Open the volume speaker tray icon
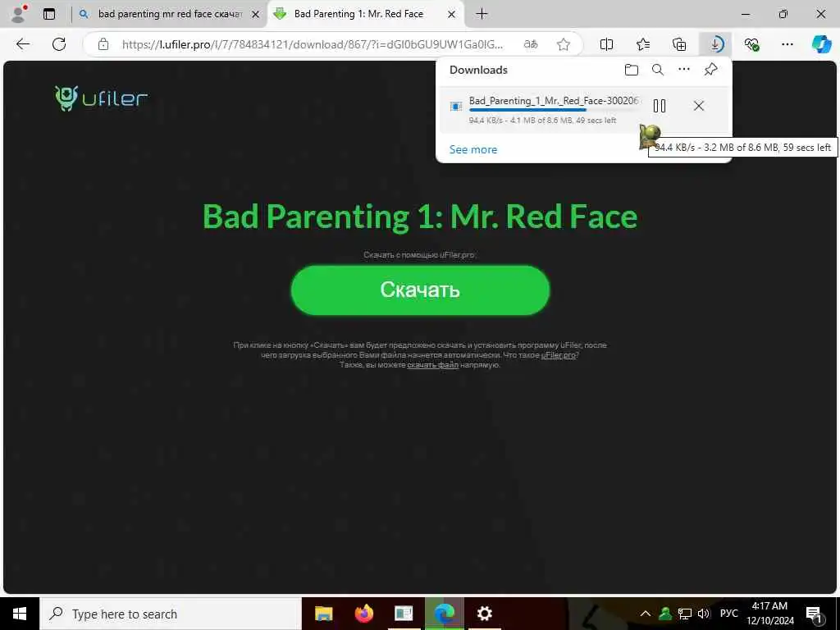Screen dimensions: 840x630 704,614
